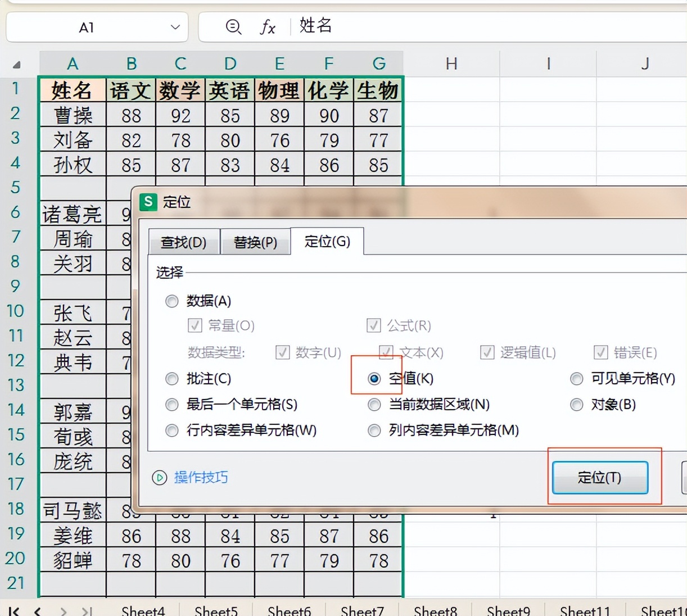Open the fx insert function icon

pyautogui.click(x=268, y=26)
